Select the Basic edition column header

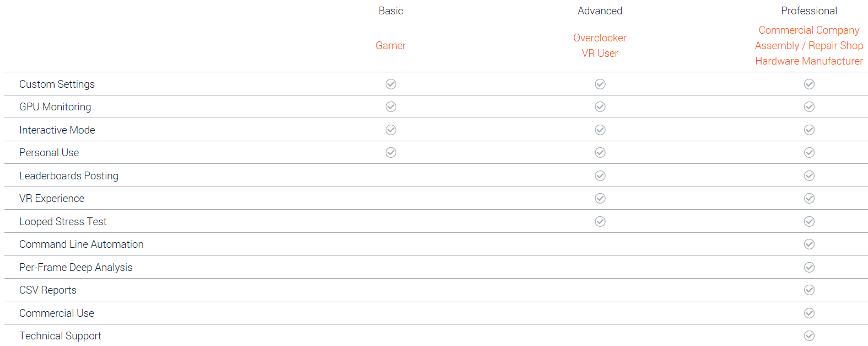point(391,10)
